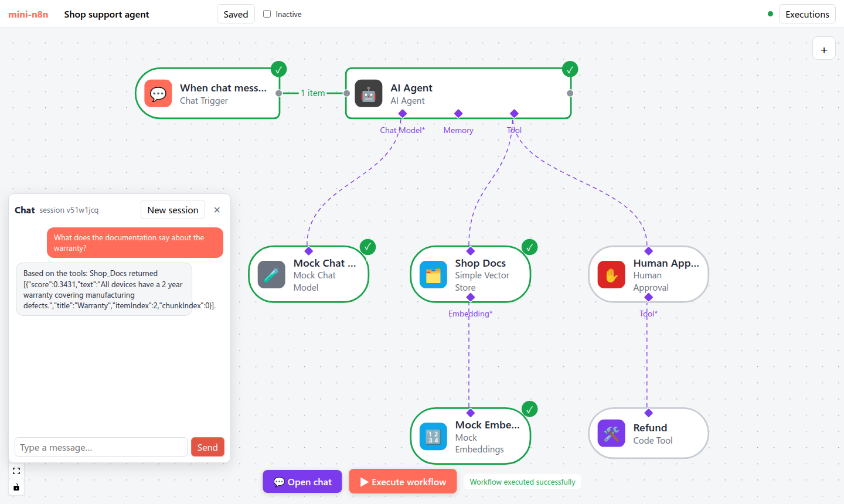Click the success checkmark on Shop Docs node

(529, 247)
